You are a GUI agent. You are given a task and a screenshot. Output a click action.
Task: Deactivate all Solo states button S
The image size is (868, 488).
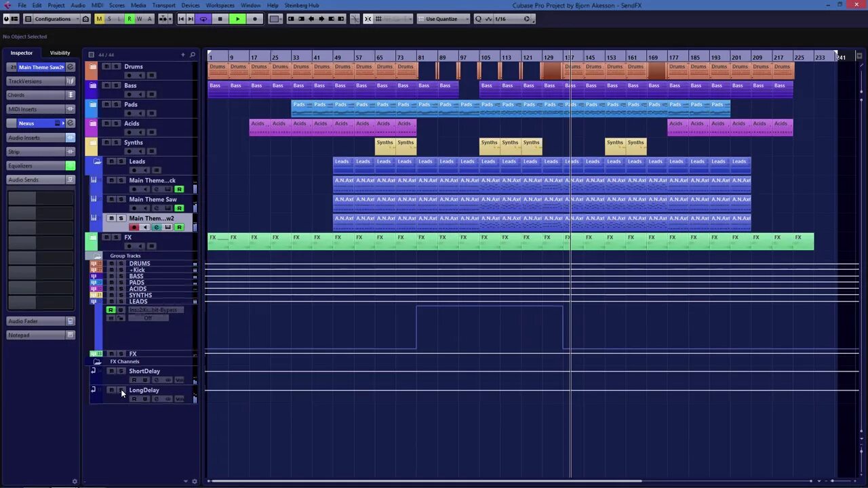[x=109, y=19]
